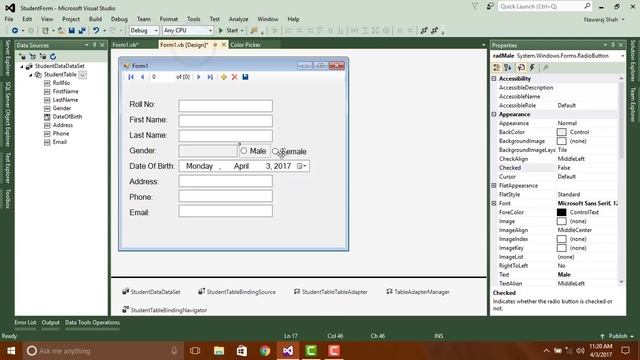Click Roll No text box
This screenshot has width=640, height=360.
[x=225, y=105]
